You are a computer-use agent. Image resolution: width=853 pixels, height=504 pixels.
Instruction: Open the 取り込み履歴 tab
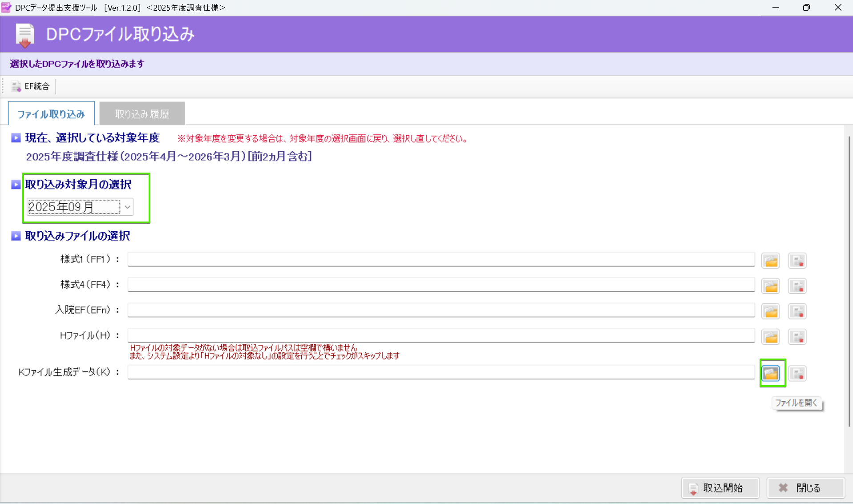tap(142, 113)
